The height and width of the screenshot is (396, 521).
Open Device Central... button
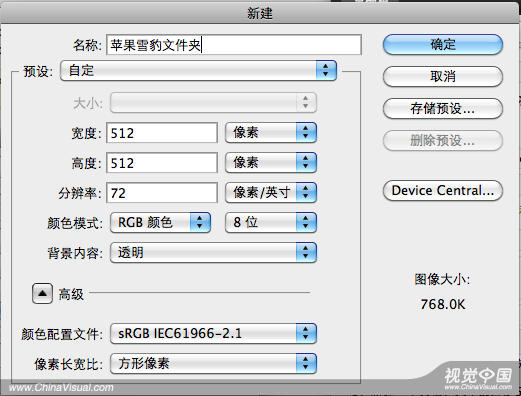point(443,191)
